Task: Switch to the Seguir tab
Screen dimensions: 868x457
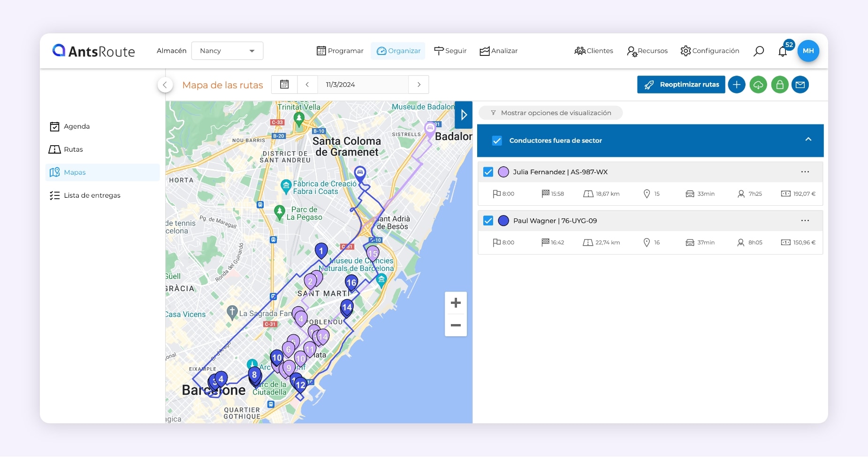Action: click(450, 51)
